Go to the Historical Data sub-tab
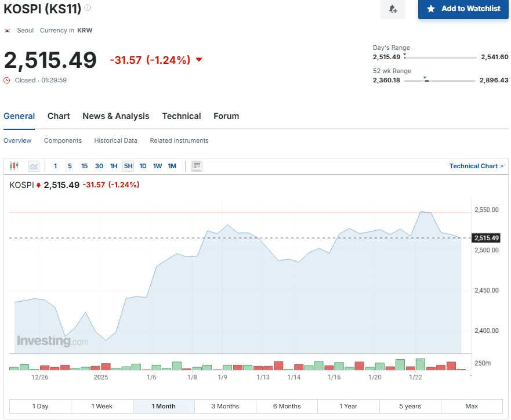 pyautogui.click(x=115, y=140)
